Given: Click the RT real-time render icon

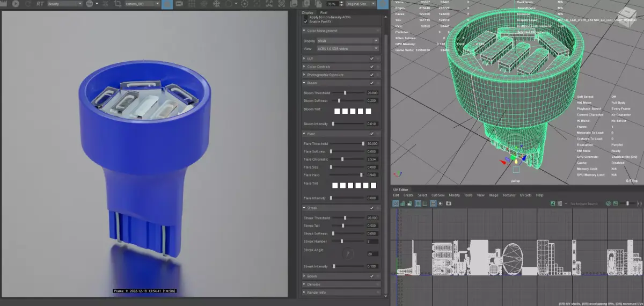Looking at the screenshot, I should [40, 3].
